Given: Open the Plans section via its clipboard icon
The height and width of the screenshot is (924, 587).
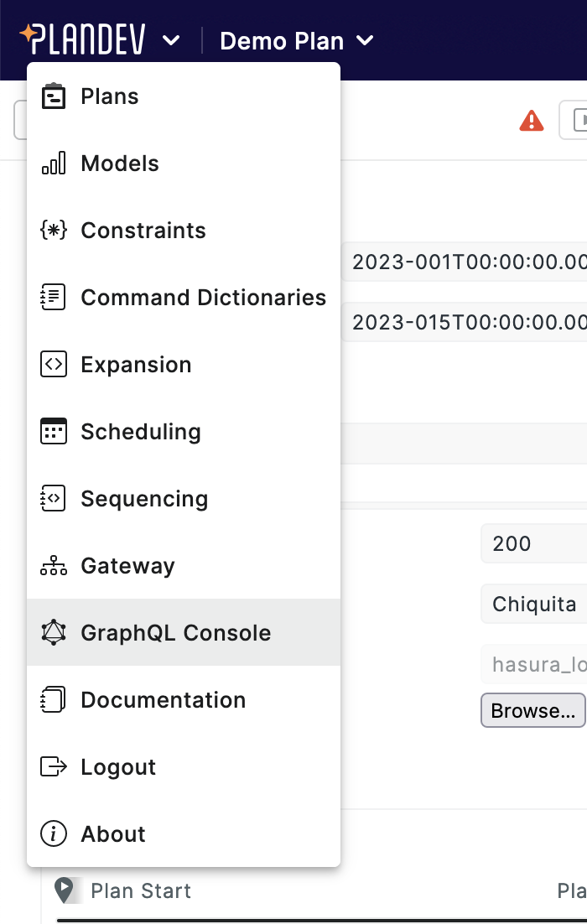Looking at the screenshot, I should [53, 96].
